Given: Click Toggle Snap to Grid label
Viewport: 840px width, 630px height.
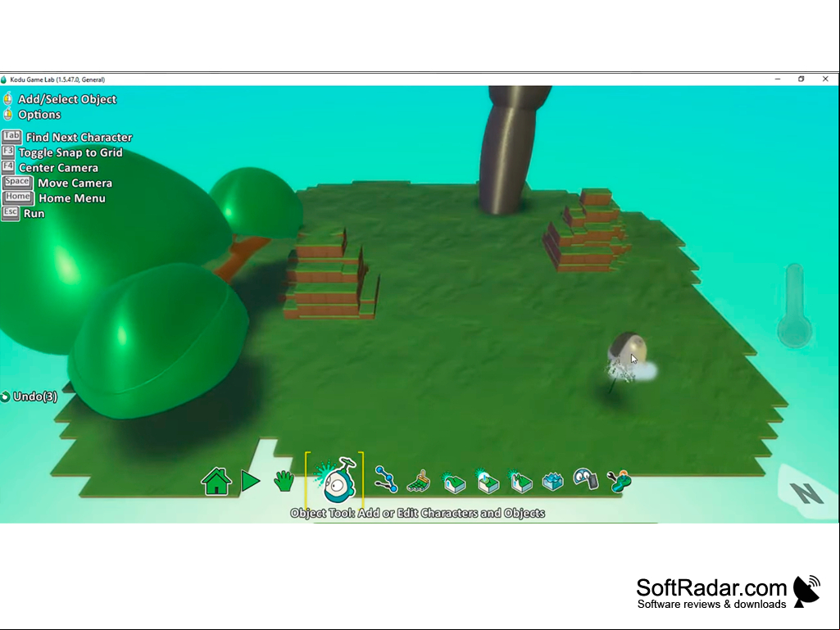Looking at the screenshot, I should point(70,152).
